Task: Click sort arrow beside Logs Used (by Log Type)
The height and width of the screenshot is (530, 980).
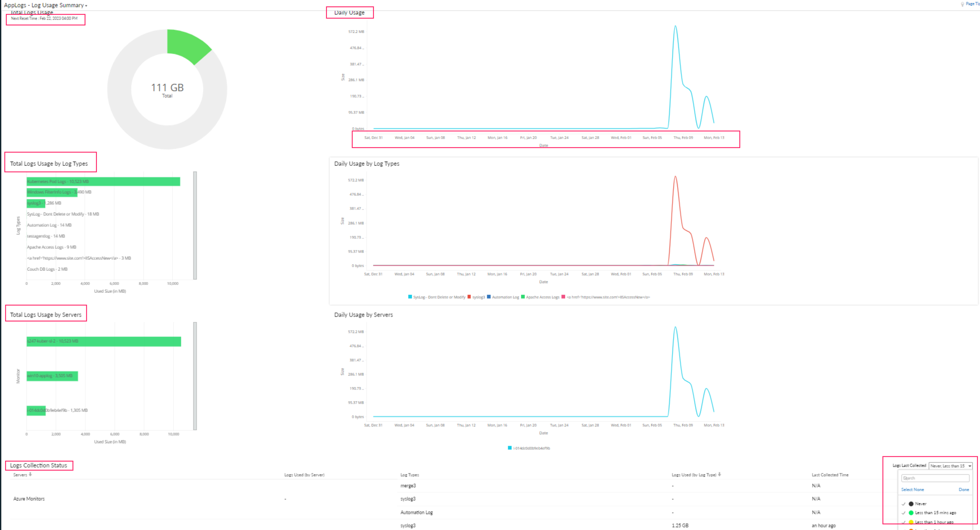Action: pyautogui.click(x=719, y=474)
